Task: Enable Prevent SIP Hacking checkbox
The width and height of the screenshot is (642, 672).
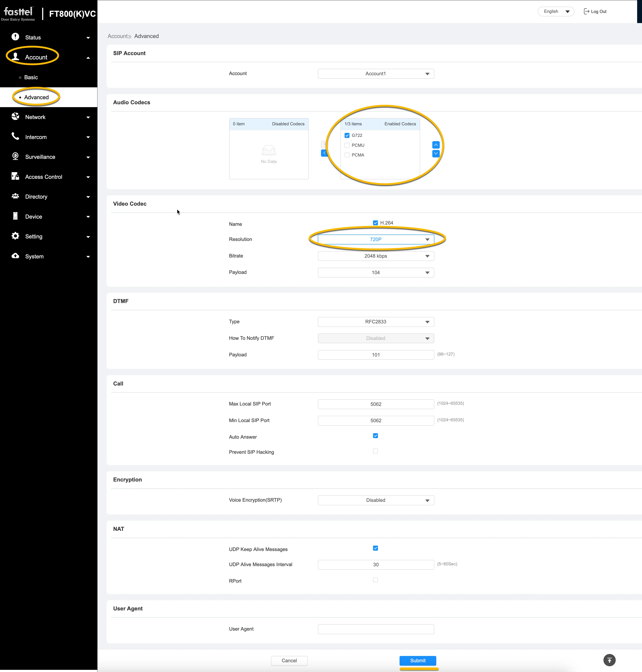Action: [x=375, y=451]
